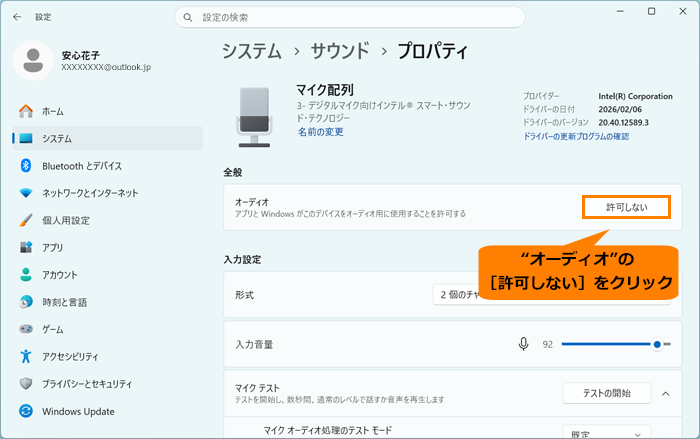Viewport: 700px width, 439px height.
Task: Click XXXXXXXX@outlook.jp account email
Action: pos(106,67)
